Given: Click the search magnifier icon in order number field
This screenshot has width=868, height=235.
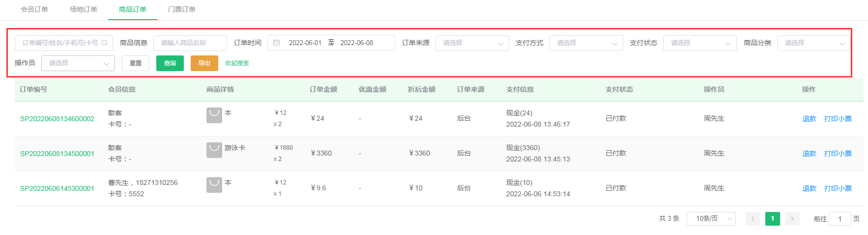Looking at the screenshot, I should point(104,43).
